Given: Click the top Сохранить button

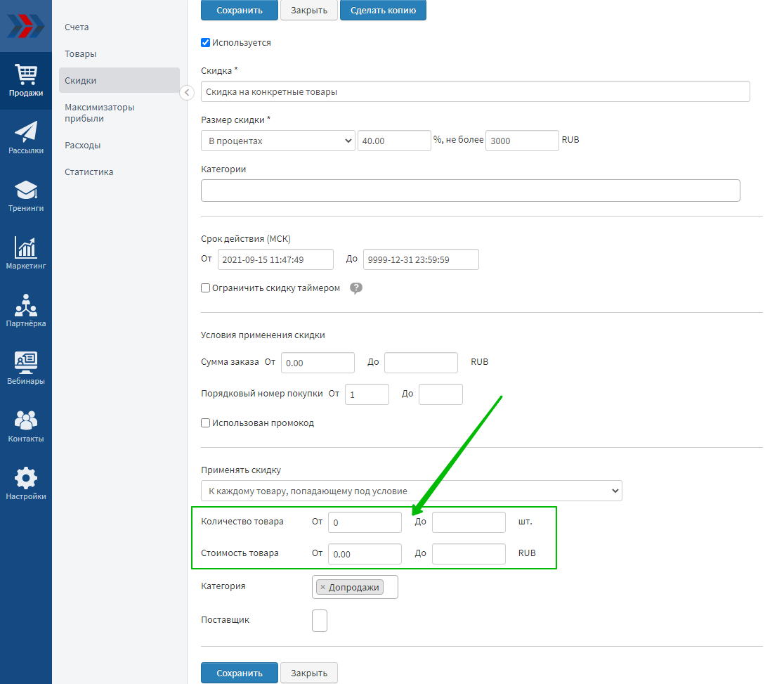Looking at the screenshot, I should coord(240,10).
